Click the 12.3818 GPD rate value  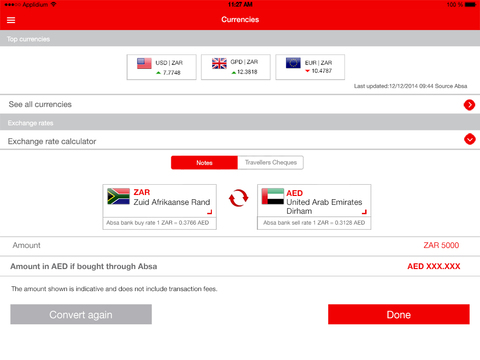point(247,72)
